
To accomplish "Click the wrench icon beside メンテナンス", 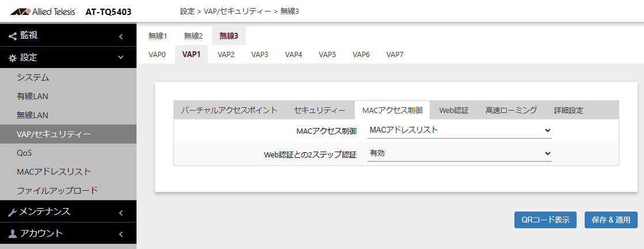I will pyautogui.click(x=13, y=212).
